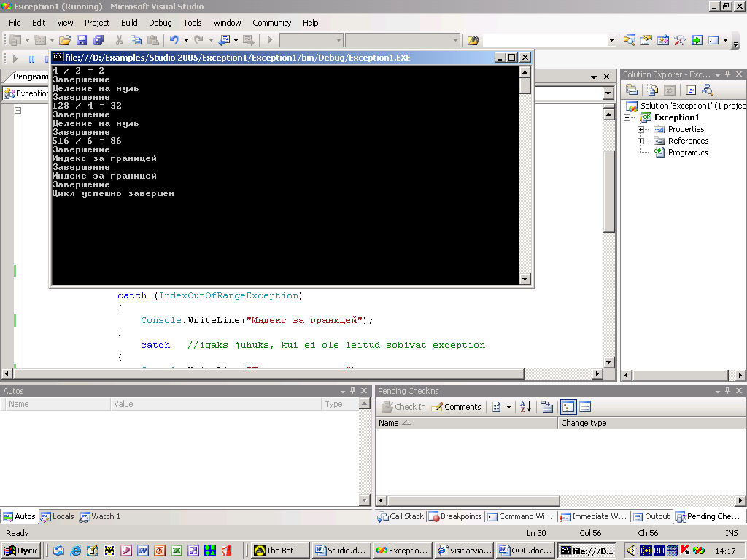Click the volume speaker tray icon
The height and width of the screenshot is (560, 747).
pyautogui.click(x=632, y=551)
